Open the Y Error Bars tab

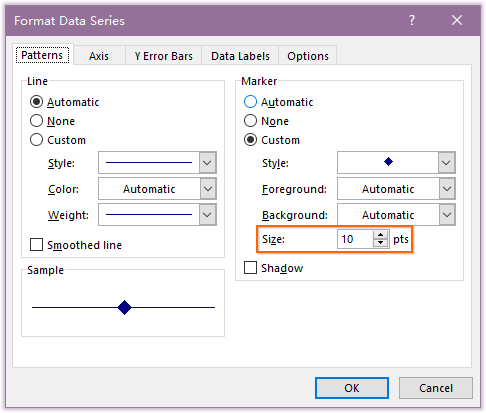tap(163, 56)
